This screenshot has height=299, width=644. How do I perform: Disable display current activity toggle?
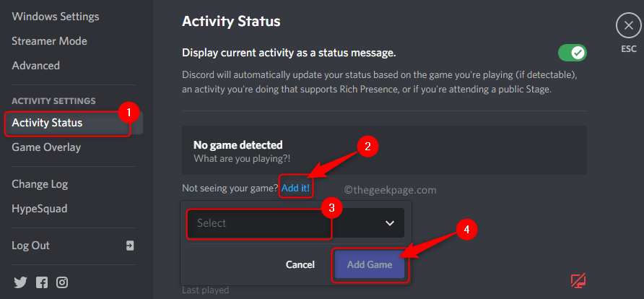coord(572,53)
